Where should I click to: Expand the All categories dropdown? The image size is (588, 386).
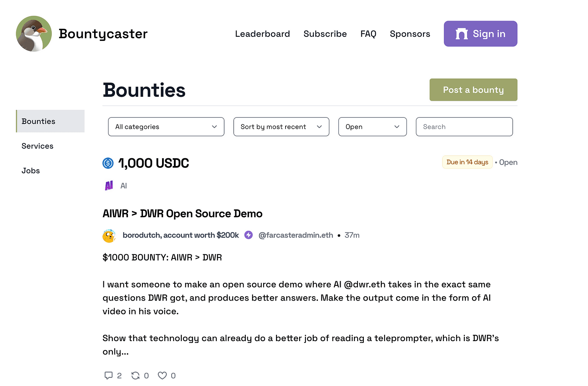[166, 127]
